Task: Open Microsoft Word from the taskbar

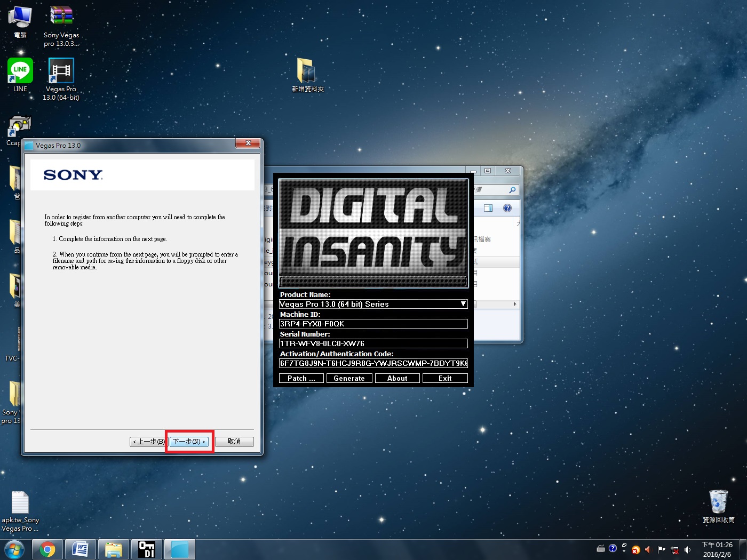Action: pos(81,549)
